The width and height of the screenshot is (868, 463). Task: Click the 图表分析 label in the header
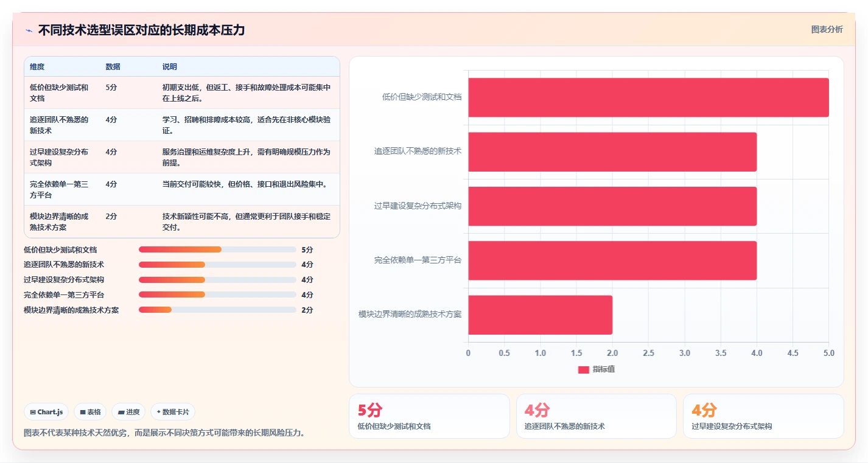tap(827, 29)
